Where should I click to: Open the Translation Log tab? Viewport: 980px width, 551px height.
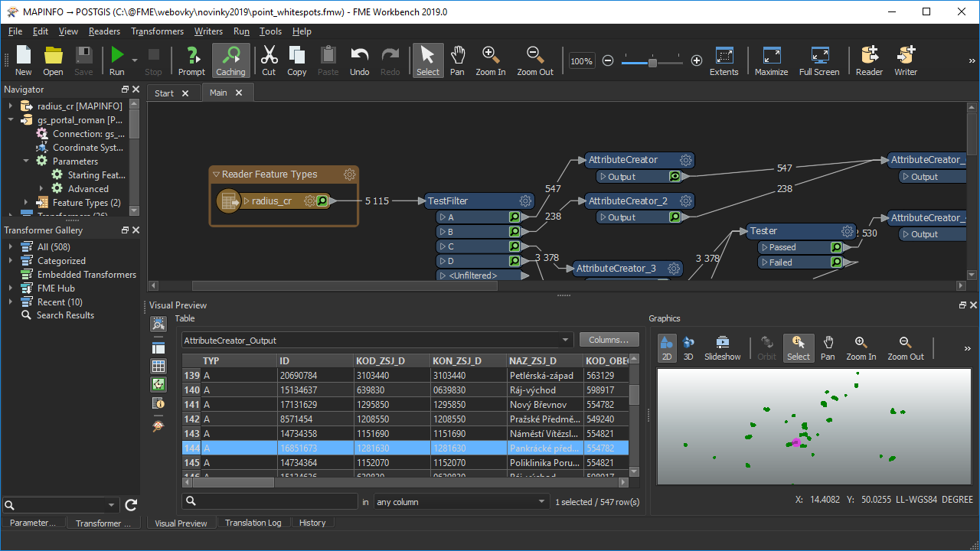(x=253, y=523)
